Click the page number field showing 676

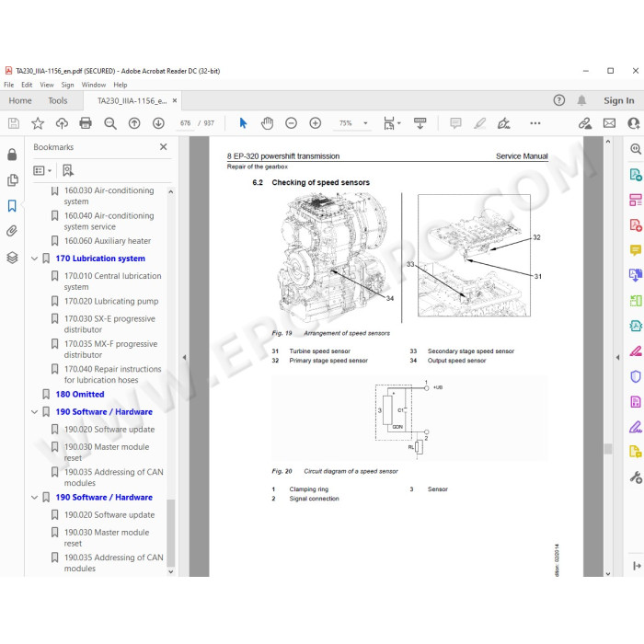tap(185, 123)
